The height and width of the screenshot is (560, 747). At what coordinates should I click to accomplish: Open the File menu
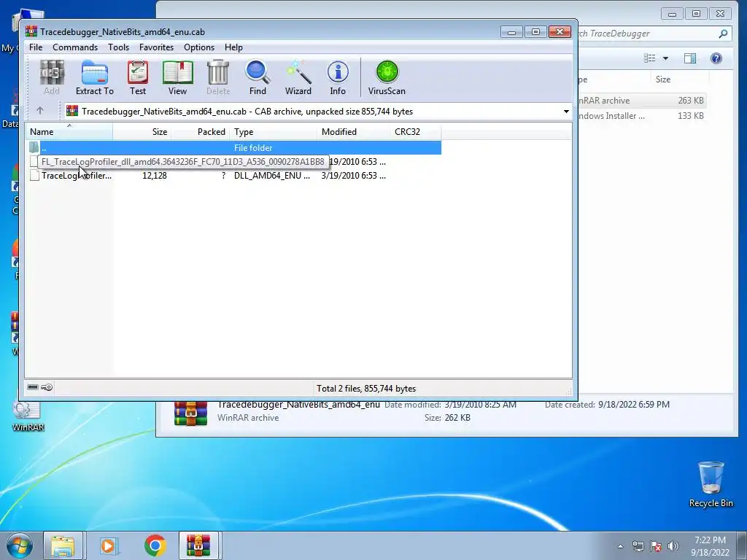36,47
